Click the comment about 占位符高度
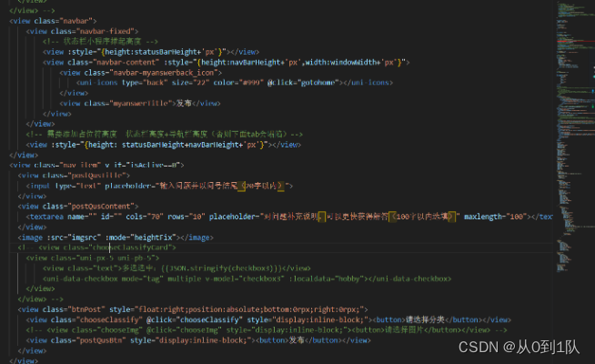The width and height of the screenshot is (595, 364). coord(164,134)
